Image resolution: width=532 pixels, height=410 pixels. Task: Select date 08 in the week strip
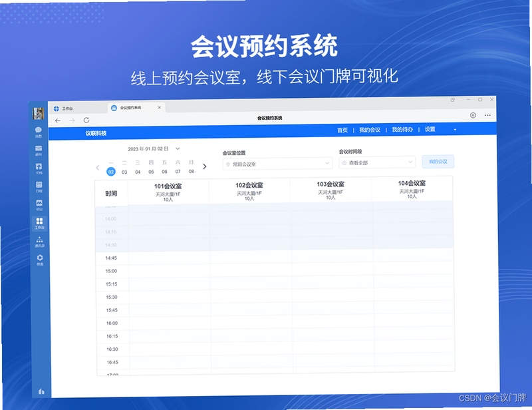pos(192,171)
